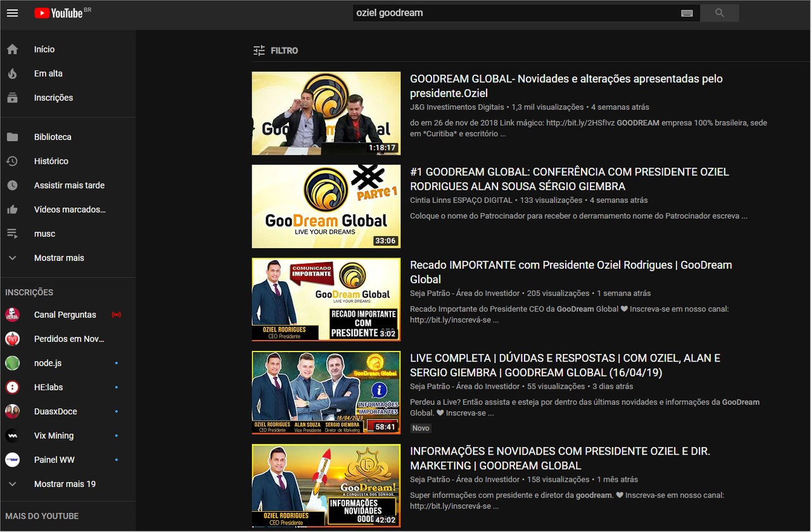The width and height of the screenshot is (811, 532).
Task: Open title LIVE COMPLETA DÚVIDAS E RESPOSTAS
Action: click(x=565, y=365)
